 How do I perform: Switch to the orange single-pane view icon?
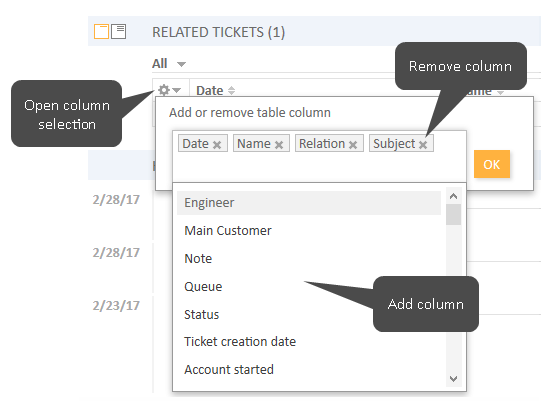(x=101, y=32)
